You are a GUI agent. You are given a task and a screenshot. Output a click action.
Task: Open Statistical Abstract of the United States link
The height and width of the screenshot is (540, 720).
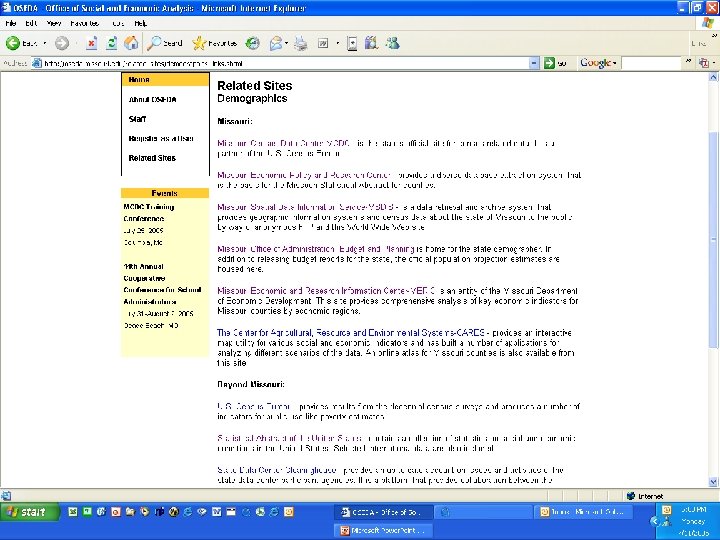[289, 438]
